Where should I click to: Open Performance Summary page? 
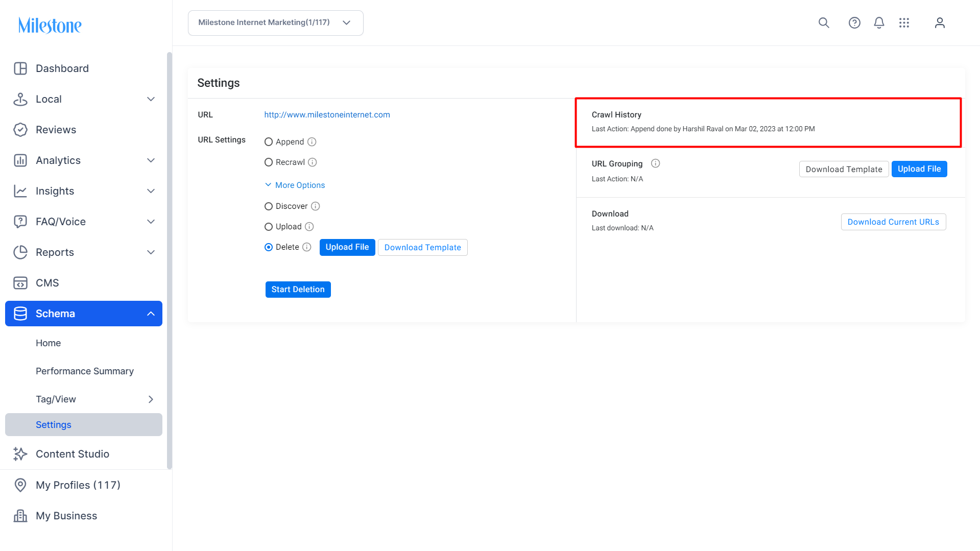[x=84, y=371]
